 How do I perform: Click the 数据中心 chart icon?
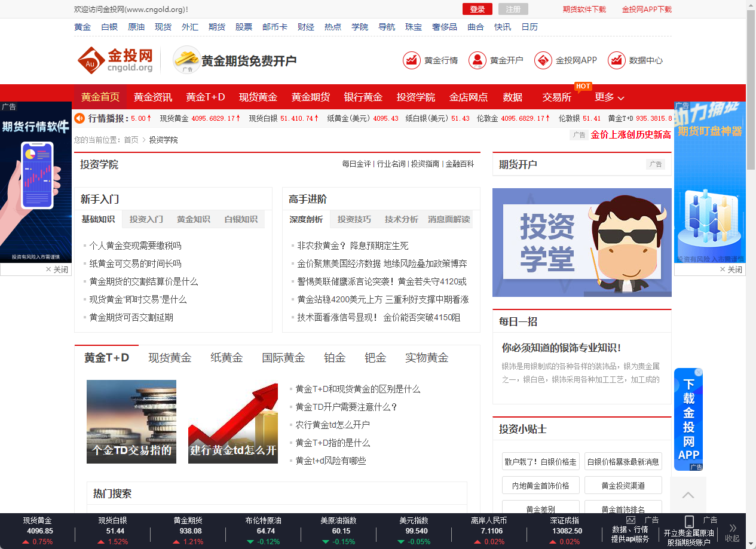(616, 60)
